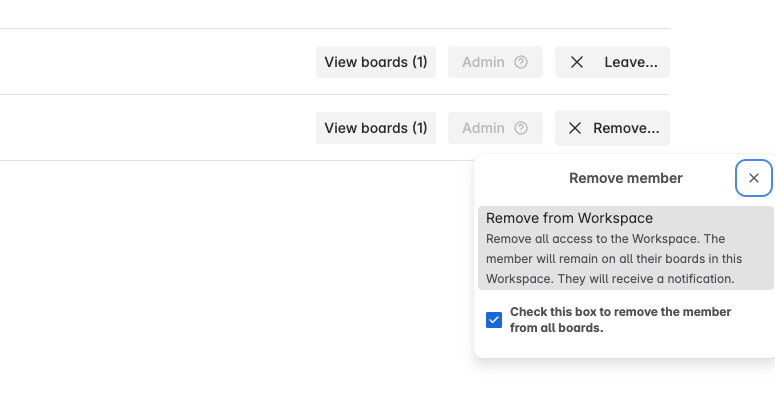Viewport: 775px width, 405px height.
Task: Open View boards (1) in the first row
Action: coord(376,62)
